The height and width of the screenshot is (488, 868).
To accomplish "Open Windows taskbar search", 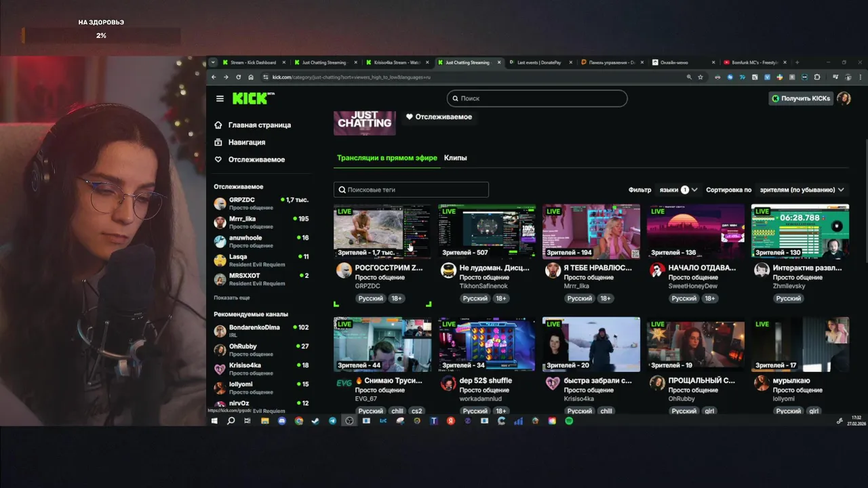I will 231,421.
